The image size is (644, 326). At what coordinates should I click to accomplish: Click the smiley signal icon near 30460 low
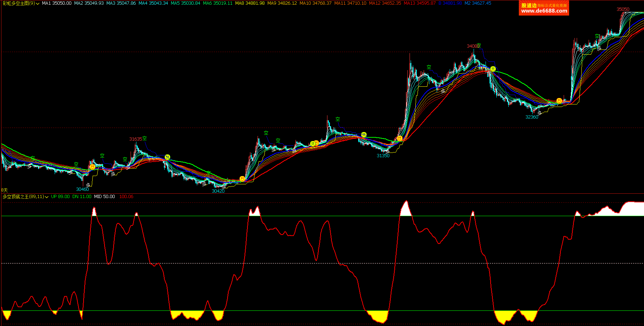coord(92,167)
